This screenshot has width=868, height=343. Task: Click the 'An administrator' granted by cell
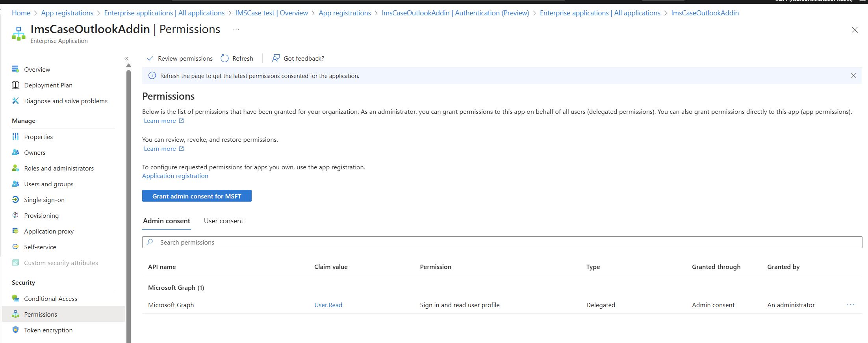[x=791, y=305]
